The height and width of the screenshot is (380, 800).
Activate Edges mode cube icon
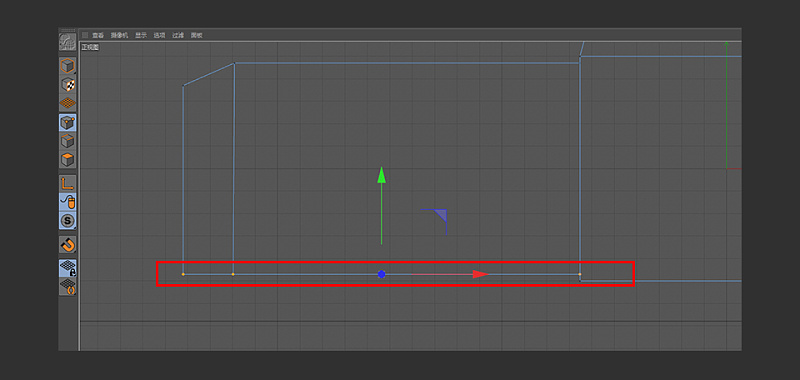click(67, 141)
